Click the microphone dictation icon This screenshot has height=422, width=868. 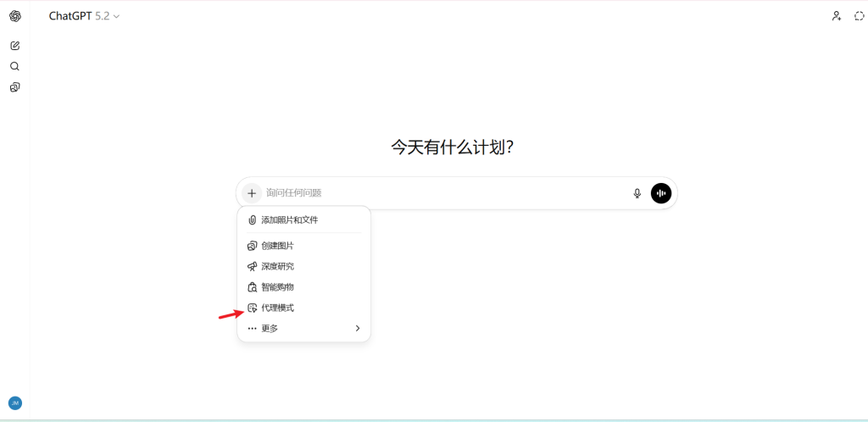tap(637, 193)
